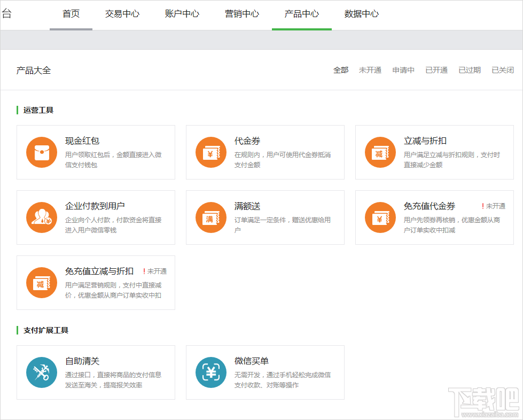This screenshot has width=523, height=420.
Task: Click the 微信买单 teal payment icon
Action: 210,372
